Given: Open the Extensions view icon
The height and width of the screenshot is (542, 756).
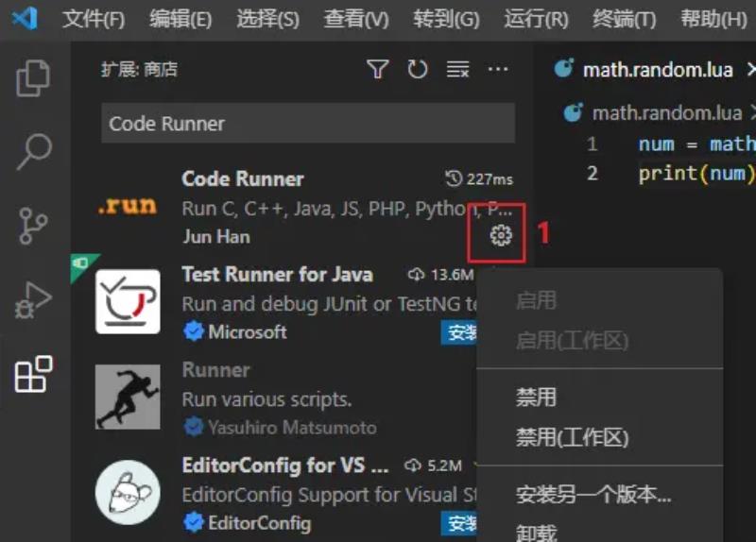Looking at the screenshot, I should point(33,374).
